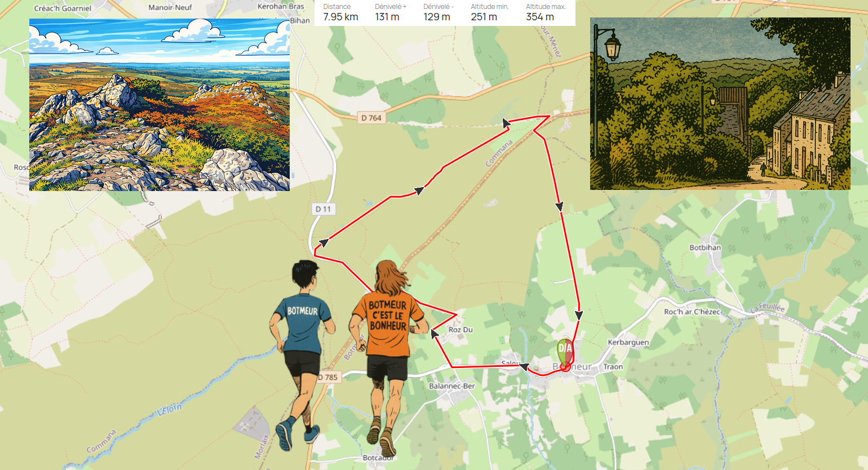Open the village street illustration
The image size is (868, 470).
tap(720, 104)
